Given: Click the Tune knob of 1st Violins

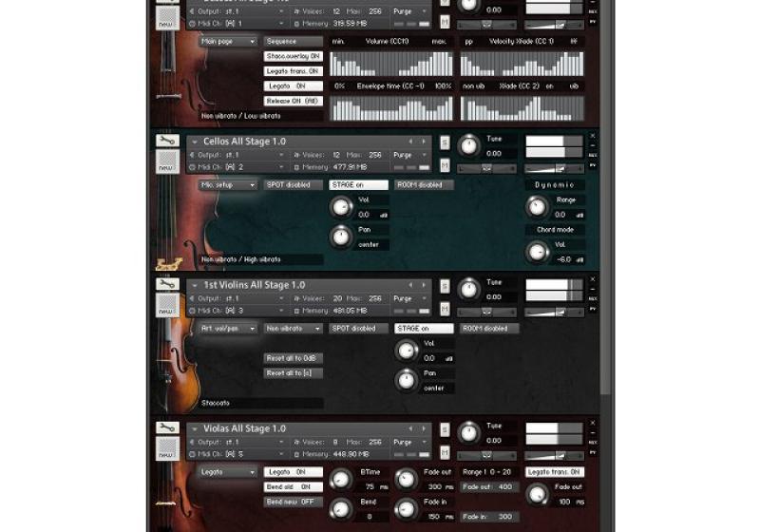Looking at the screenshot, I should [x=468, y=289].
